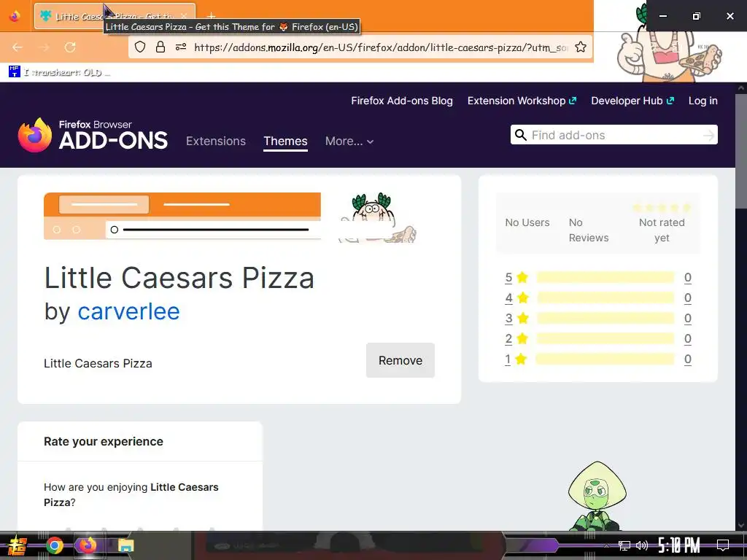Click the site security padlock icon
The height and width of the screenshot is (560, 747).
160,47
